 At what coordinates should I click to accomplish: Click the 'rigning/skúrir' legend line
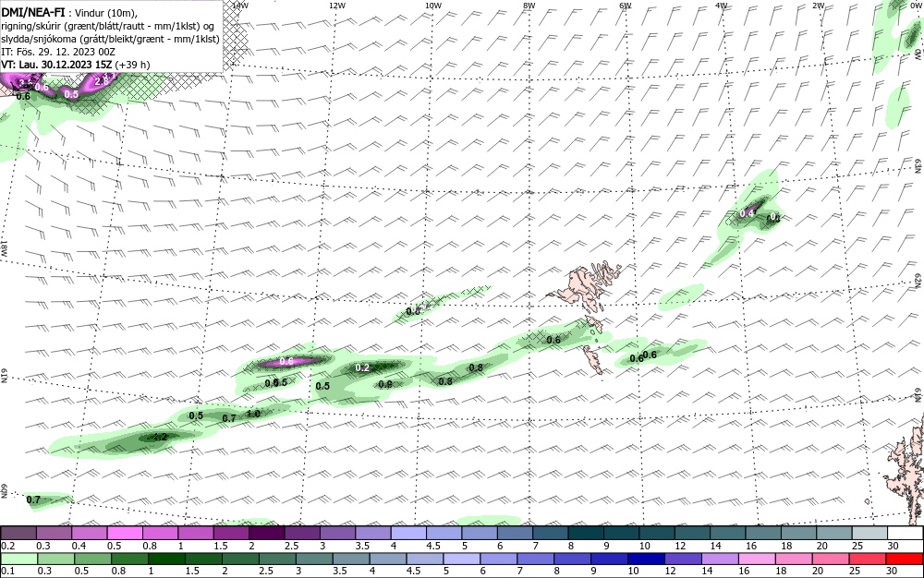107,27
